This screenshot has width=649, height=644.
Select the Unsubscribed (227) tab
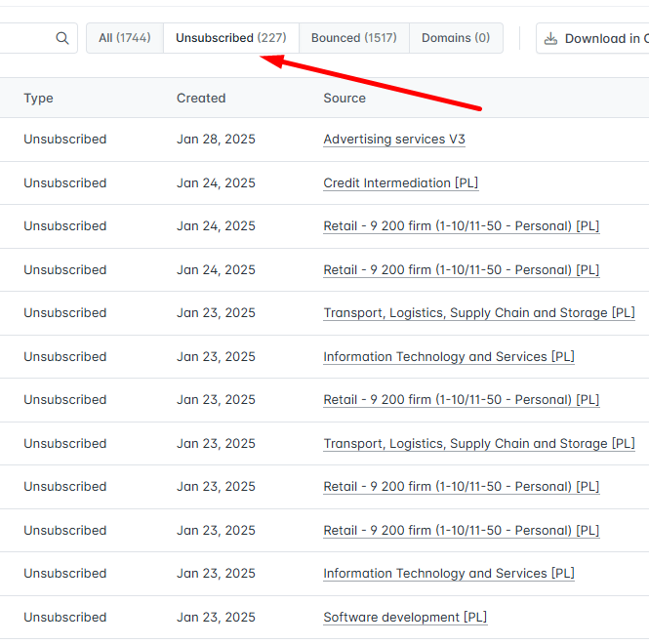click(x=230, y=38)
